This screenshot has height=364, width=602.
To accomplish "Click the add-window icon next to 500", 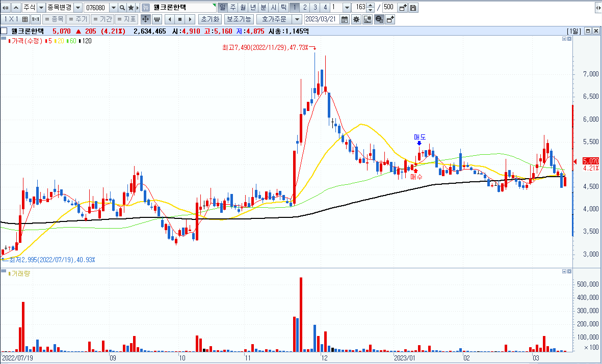I will coord(403,8).
